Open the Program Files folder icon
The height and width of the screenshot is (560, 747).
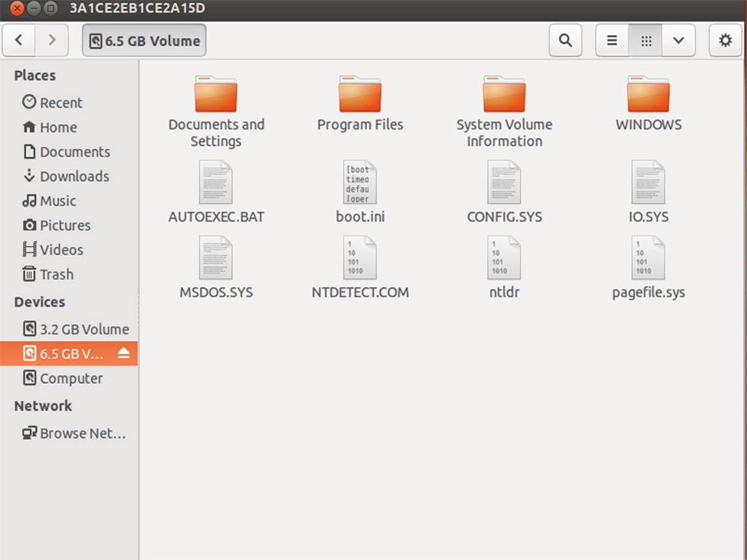coord(360,93)
